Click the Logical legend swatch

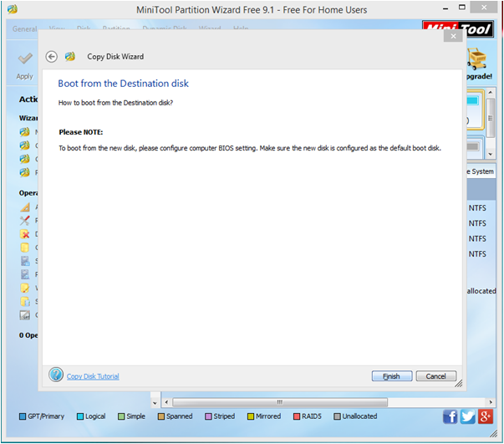click(x=80, y=416)
